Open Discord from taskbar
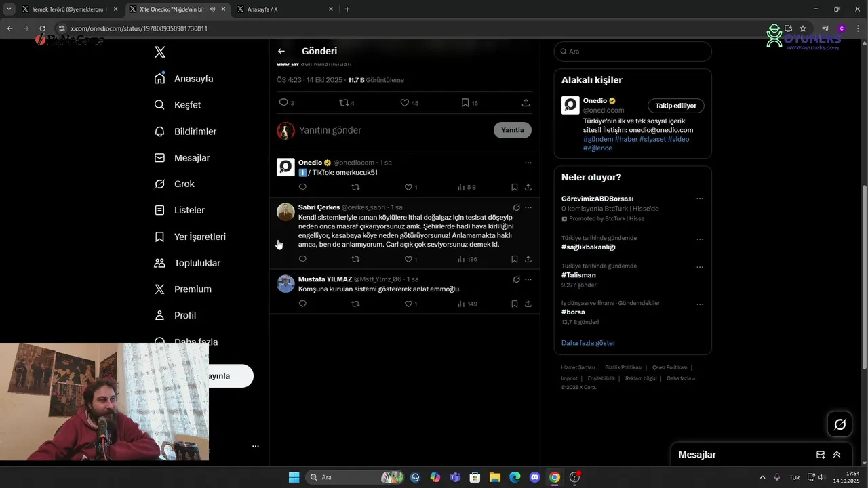This screenshot has width=868, height=488. coord(534,477)
